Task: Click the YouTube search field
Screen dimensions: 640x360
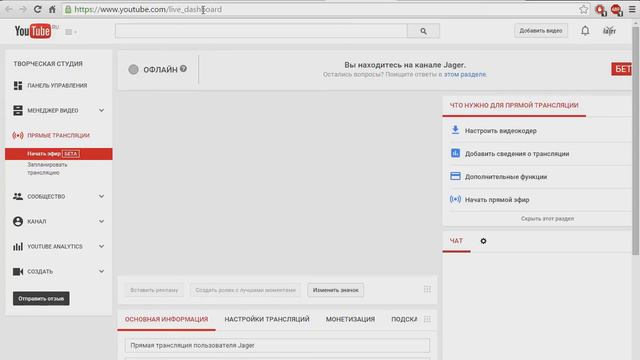Action: click(261, 31)
